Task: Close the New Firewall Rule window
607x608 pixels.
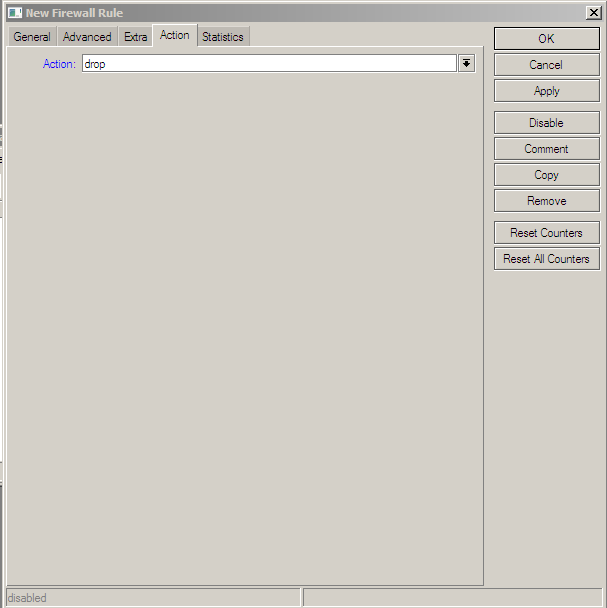Action: coord(593,13)
